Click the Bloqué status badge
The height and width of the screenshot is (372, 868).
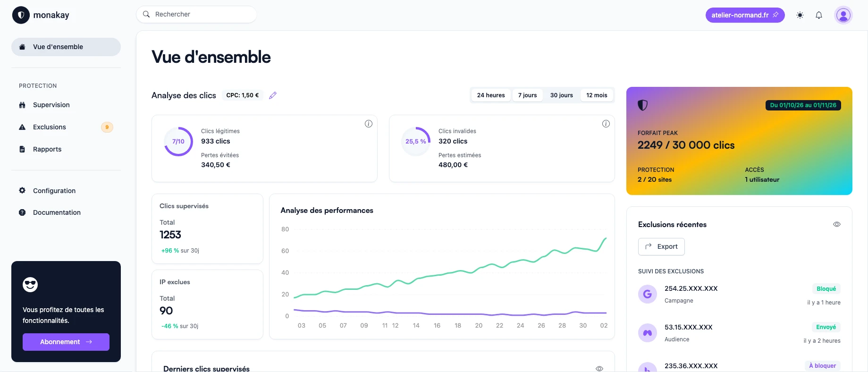pos(826,289)
